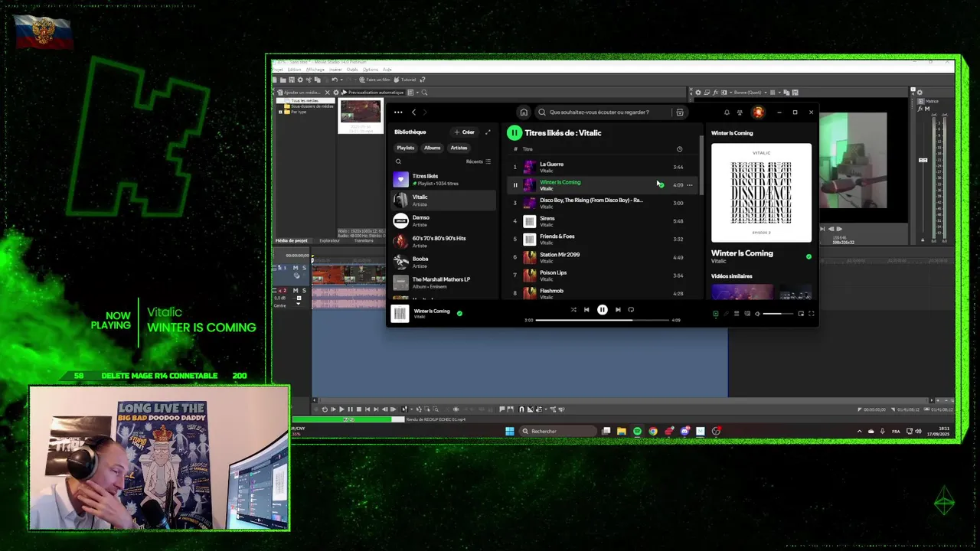Click Stop in Movie Studio transport bar
This screenshot has width=980, height=551.
point(358,409)
